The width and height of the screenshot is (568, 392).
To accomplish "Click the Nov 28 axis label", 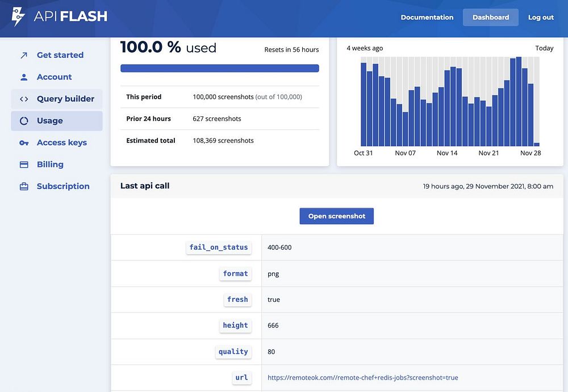I will pos(531,153).
